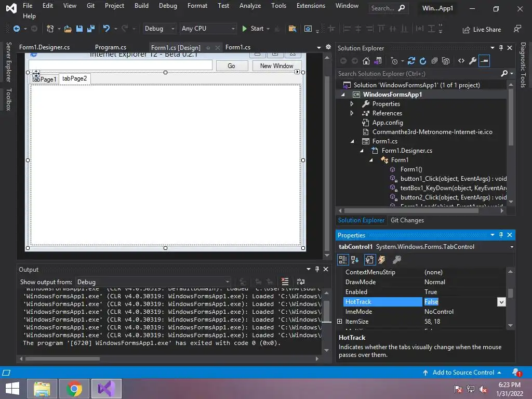
Task: Toggle Preview Selected Items in Solution Explorer
Action: (484, 61)
